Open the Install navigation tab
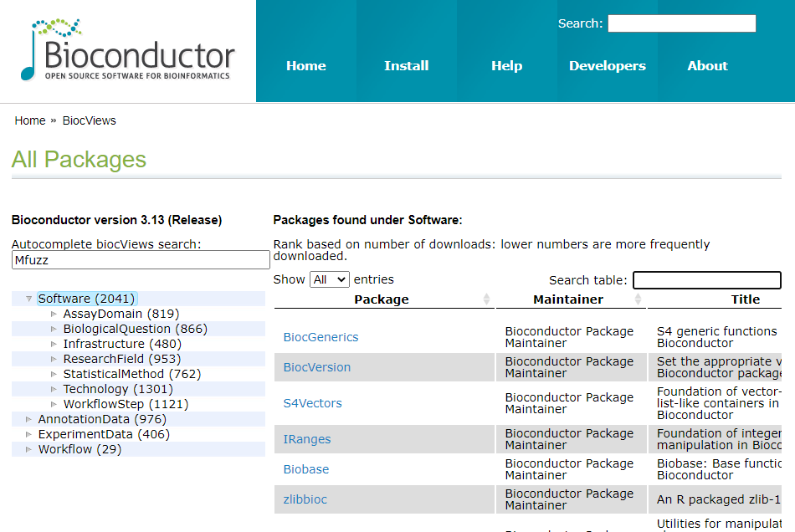This screenshot has height=532, width=795. [407, 66]
